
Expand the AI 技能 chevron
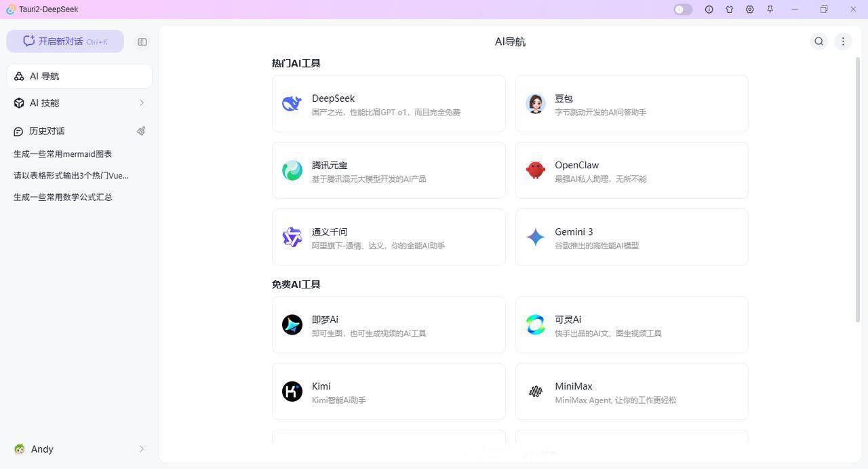[x=141, y=102]
